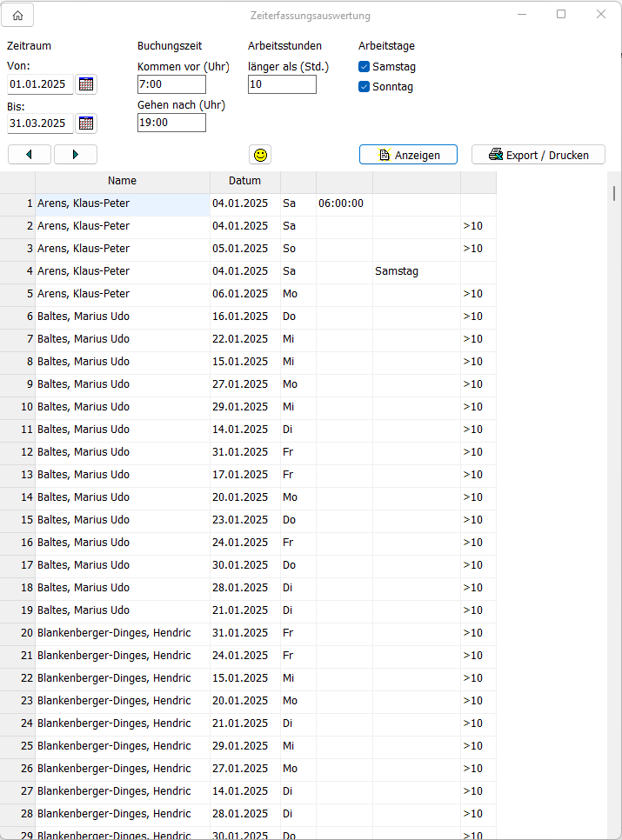Click the Anzeigen button
This screenshot has width=622, height=840.
point(408,155)
